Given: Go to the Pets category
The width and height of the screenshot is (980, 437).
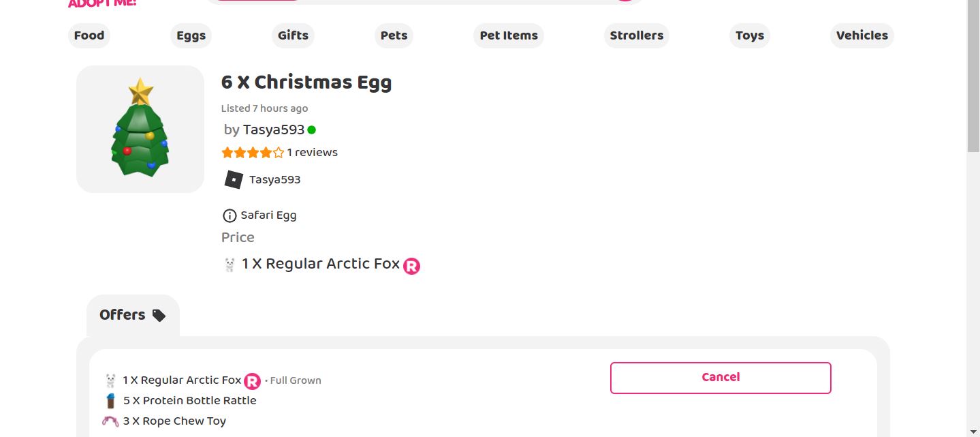Looking at the screenshot, I should 394,35.
